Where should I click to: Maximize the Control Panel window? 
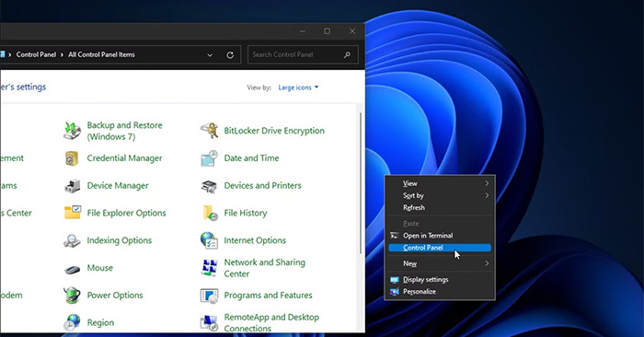(x=327, y=31)
